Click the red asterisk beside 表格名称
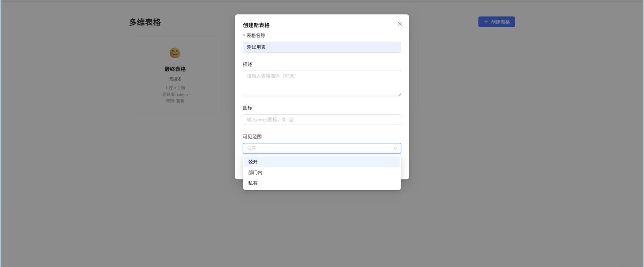 coord(244,35)
